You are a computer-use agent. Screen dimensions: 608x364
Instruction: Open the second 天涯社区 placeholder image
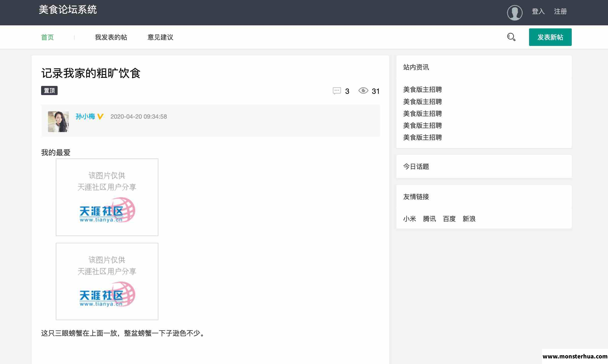coord(107,281)
